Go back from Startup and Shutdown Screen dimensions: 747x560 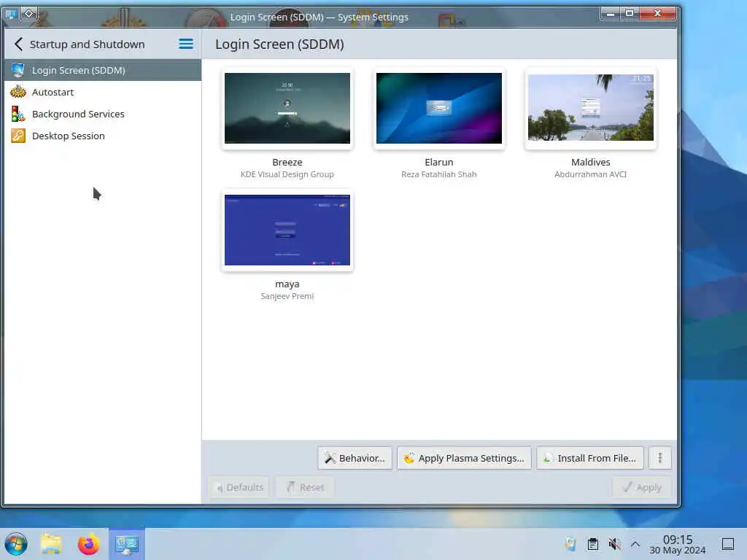(x=18, y=44)
